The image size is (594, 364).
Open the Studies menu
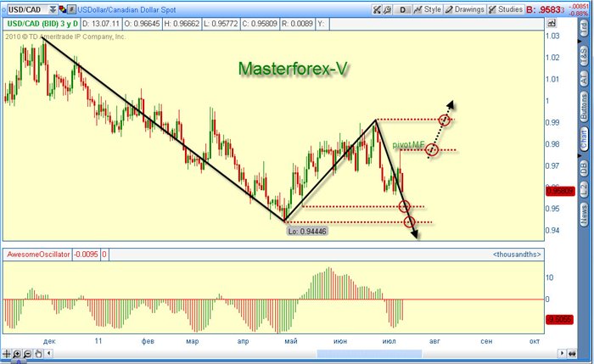[x=506, y=9]
